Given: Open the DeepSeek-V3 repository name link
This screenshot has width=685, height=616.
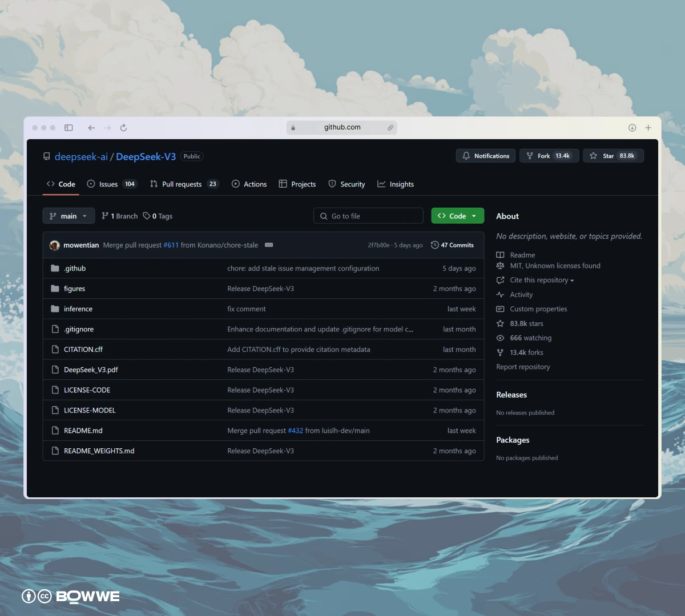Looking at the screenshot, I should pyautogui.click(x=146, y=156).
